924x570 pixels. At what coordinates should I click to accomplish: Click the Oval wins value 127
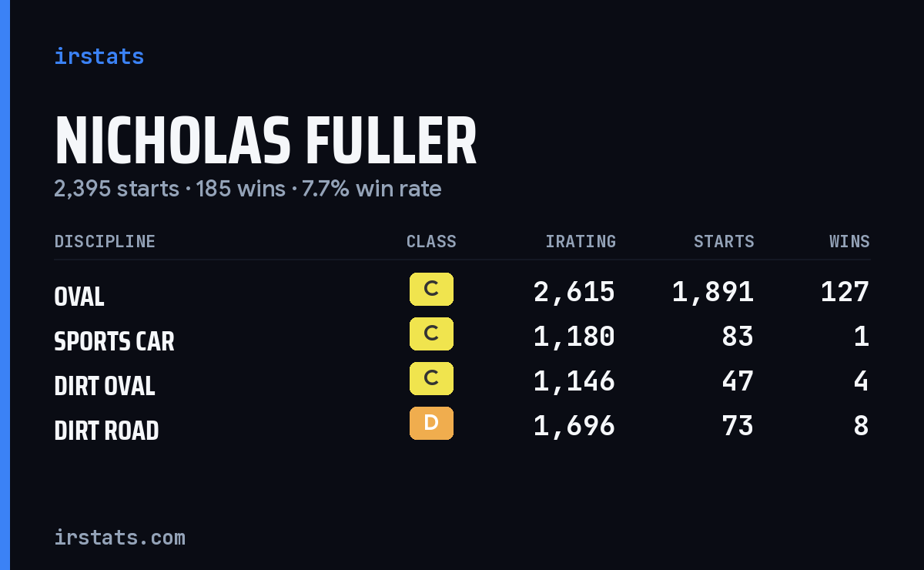click(x=845, y=292)
